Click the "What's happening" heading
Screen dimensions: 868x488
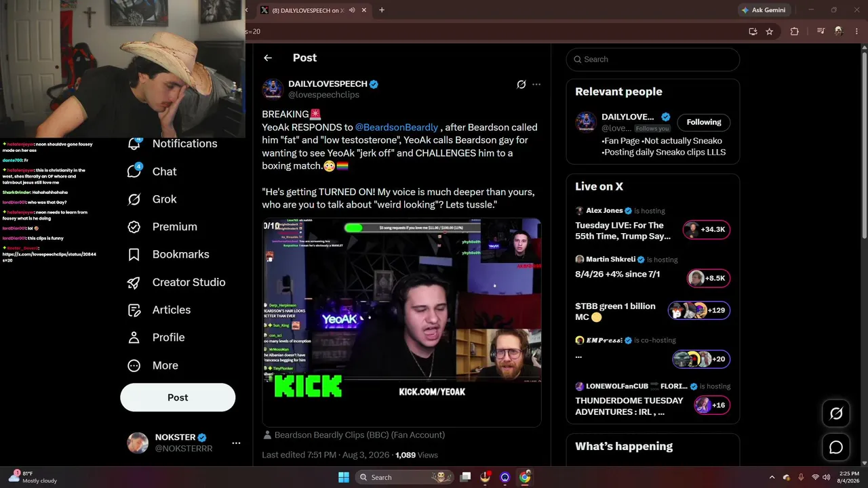pos(624,447)
